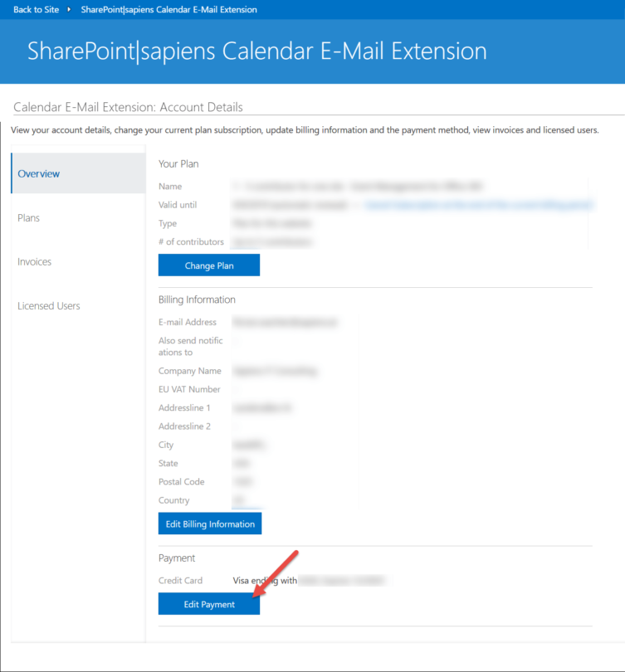Viewport: 625px width, 672px height.
Task: Click the large SharePoint|sapiens page banner title
Action: pos(256,51)
